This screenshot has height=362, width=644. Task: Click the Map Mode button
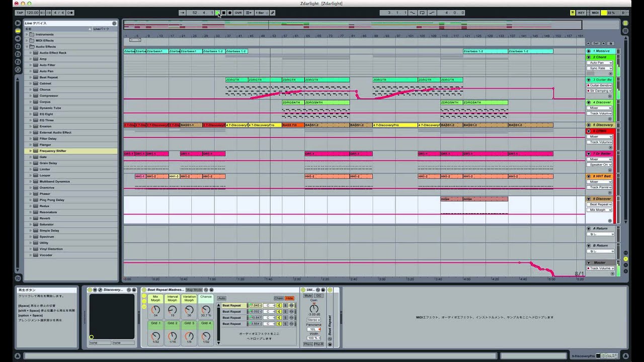(194, 290)
